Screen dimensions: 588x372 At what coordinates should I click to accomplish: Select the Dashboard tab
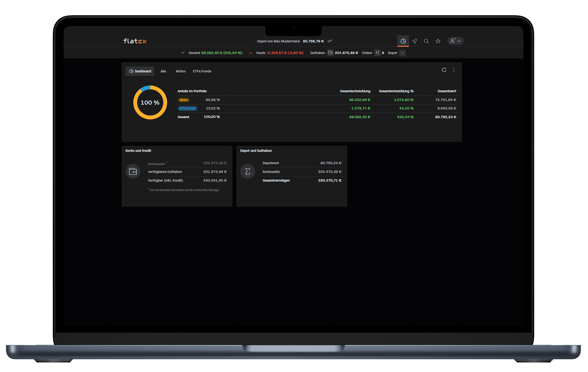click(x=140, y=71)
